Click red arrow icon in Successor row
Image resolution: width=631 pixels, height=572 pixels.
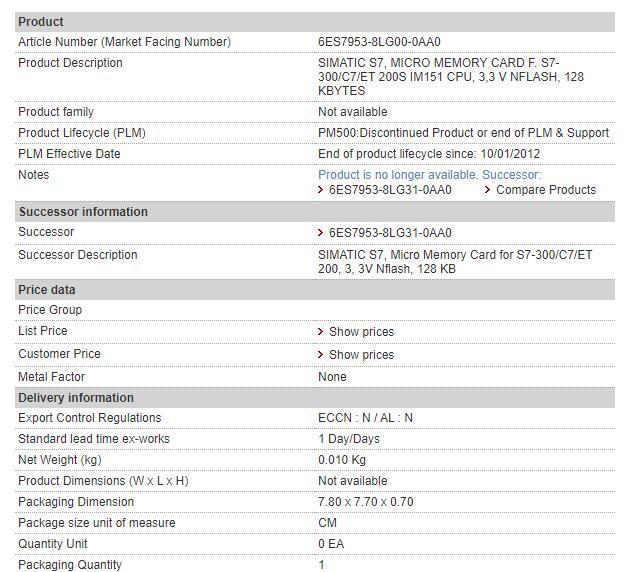(x=321, y=233)
